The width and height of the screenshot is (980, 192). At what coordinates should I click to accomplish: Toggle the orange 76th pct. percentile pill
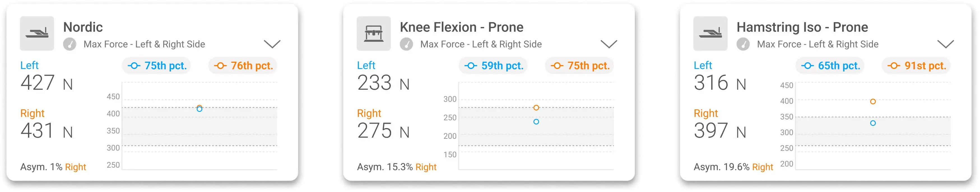(x=243, y=66)
